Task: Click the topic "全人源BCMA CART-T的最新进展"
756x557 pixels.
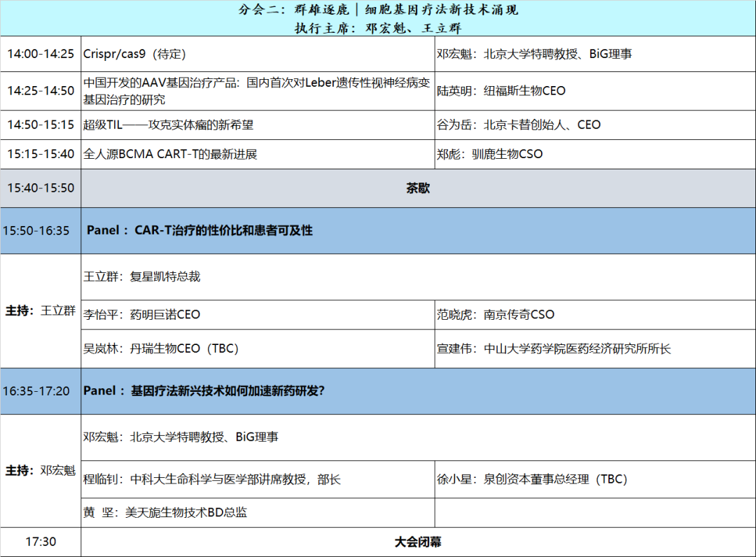Action: 170,154
